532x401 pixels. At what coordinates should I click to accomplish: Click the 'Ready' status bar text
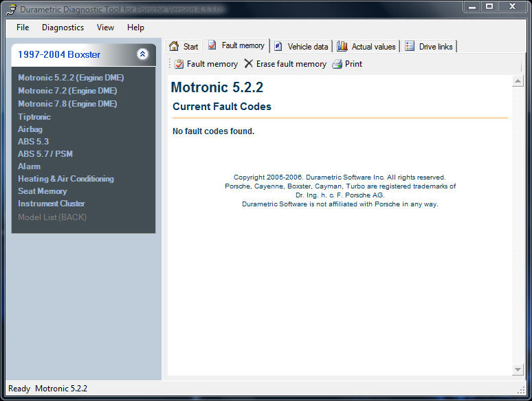(x=19, y=389)
